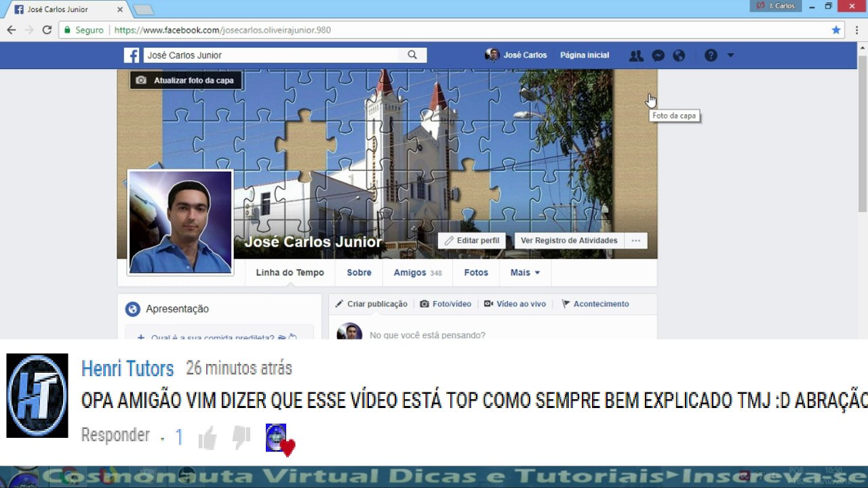868x488 pixels.
Task: Expand the account dropdown arrow
Action: click(x=730, y=56)
